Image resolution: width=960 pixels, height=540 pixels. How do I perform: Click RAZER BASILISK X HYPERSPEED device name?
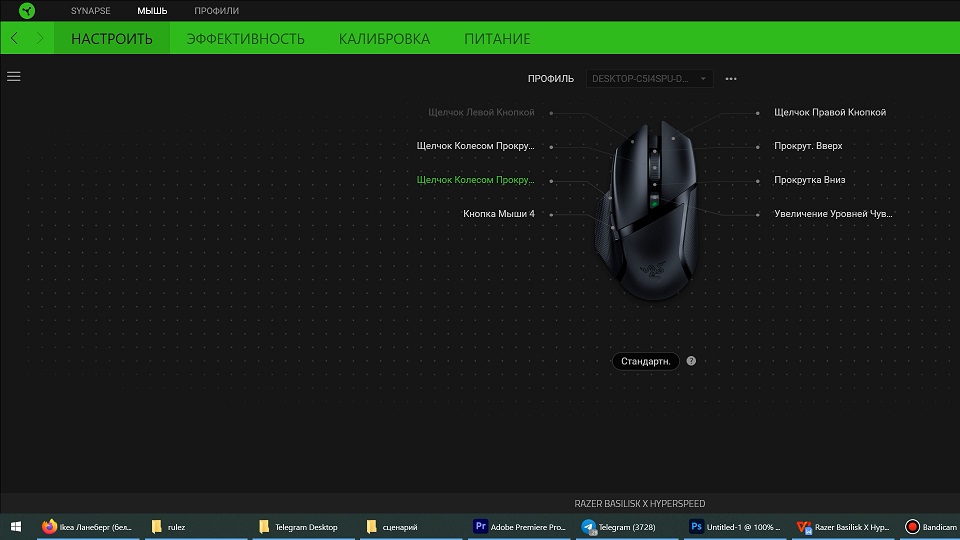tap(639, 503)
